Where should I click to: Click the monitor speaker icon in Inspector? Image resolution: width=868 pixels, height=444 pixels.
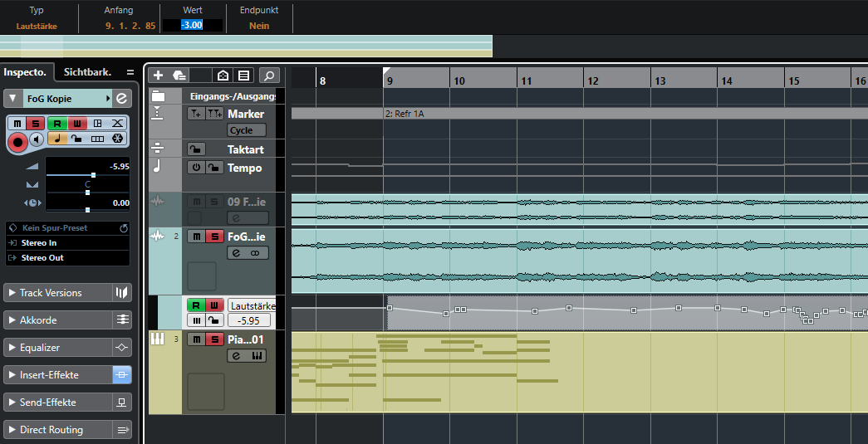pyautogui.click(x=37, y=139)
